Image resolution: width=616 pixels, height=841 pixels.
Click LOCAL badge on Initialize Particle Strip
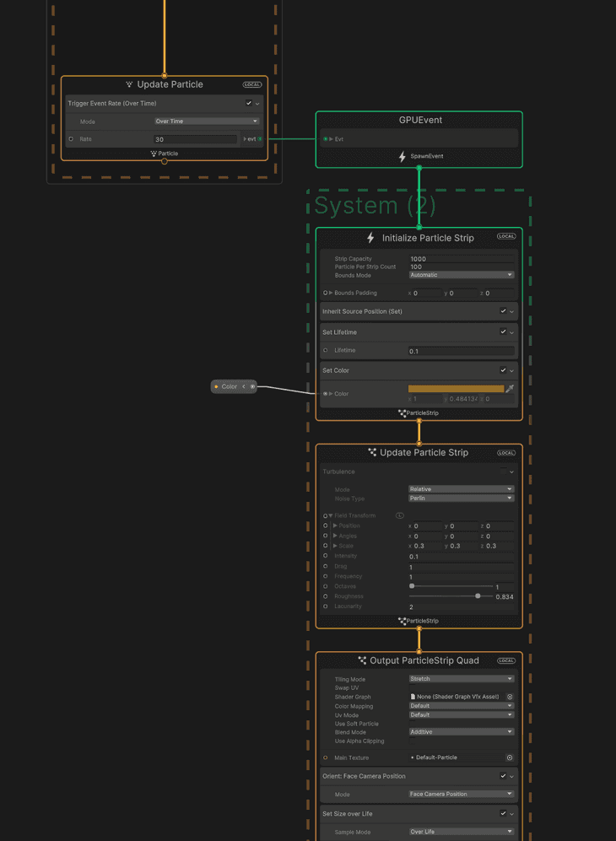[506, 236]
